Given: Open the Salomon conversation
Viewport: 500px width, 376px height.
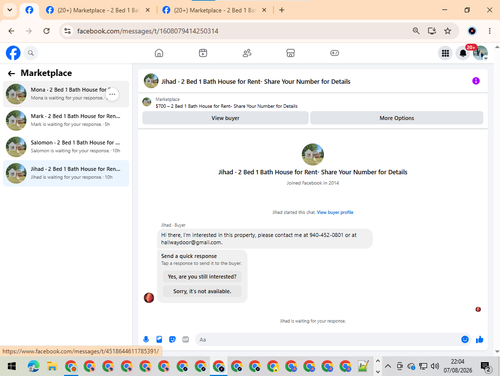Looking at the screenshot, I should click(66, 147).
